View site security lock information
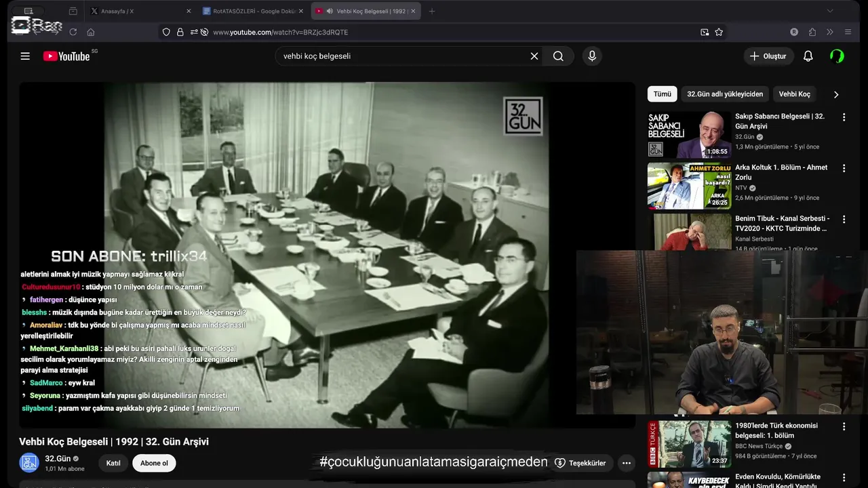Image resolution: width=868 pixels, height=488 pixels. point(180,32)
